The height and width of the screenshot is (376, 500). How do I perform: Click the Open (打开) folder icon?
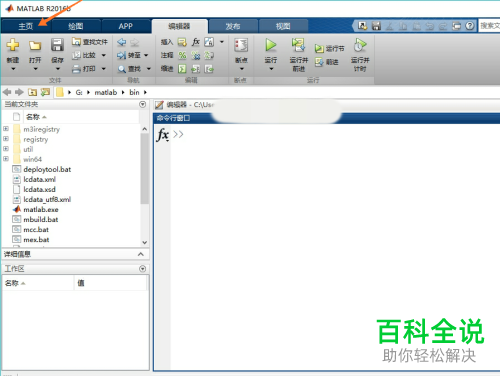pyautogui.click(x=35, y=45)
